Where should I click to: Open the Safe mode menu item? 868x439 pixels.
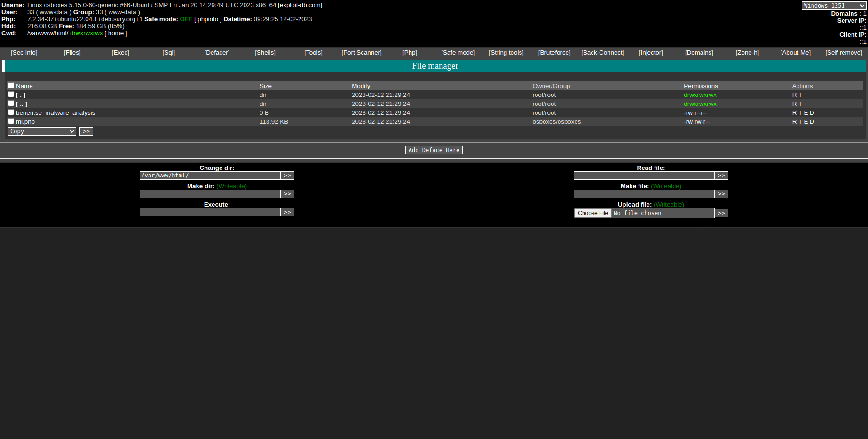pos(458,53)
